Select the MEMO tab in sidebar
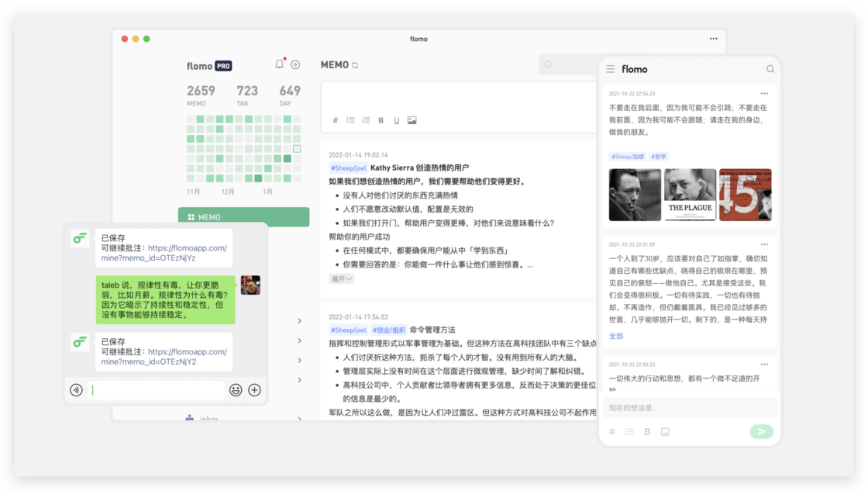 point(243,217)
